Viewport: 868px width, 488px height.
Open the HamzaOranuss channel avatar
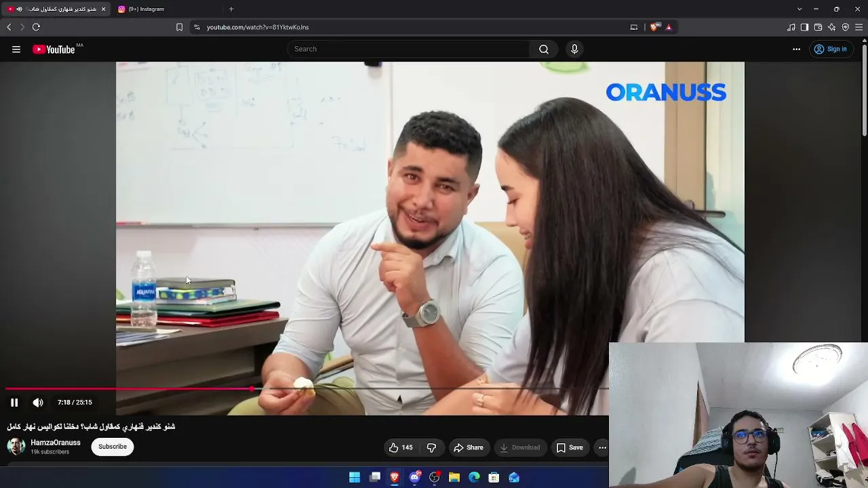(x=16, y=447)
